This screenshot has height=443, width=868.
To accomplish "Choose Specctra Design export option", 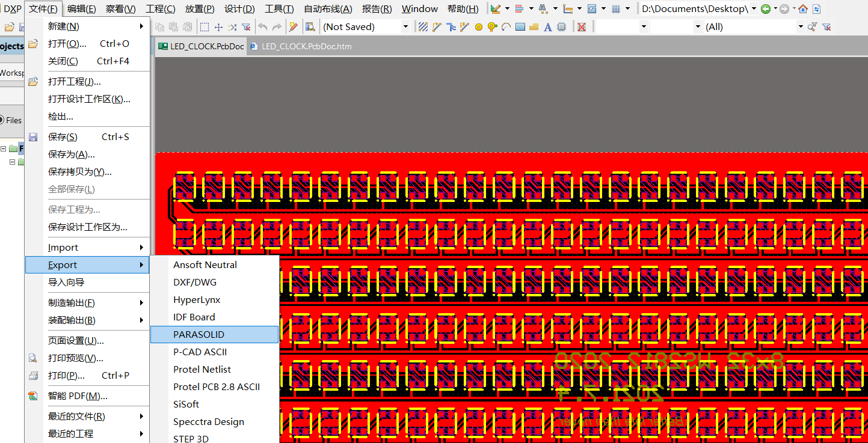I will [x=215, y=421].
